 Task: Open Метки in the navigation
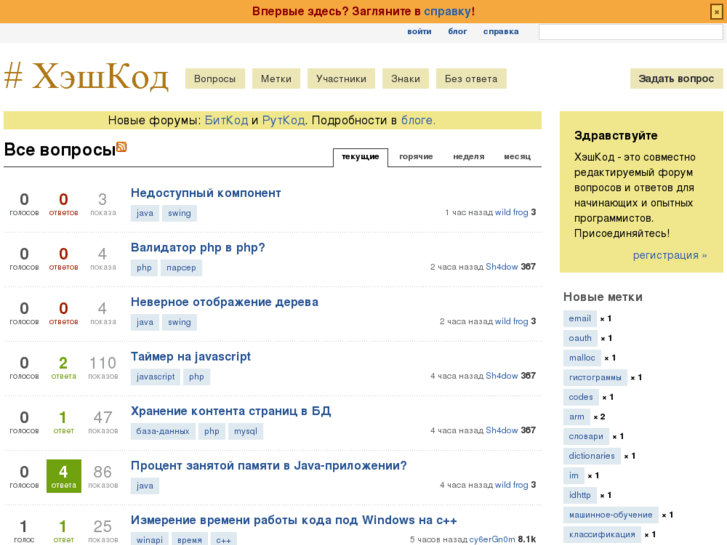pos(276,79)
